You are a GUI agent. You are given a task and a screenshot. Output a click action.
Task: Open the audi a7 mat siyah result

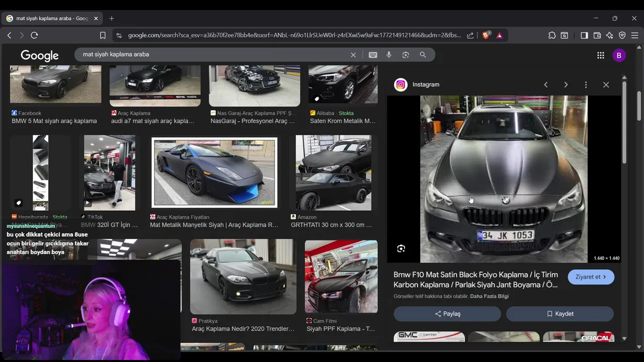pos(155,85)
